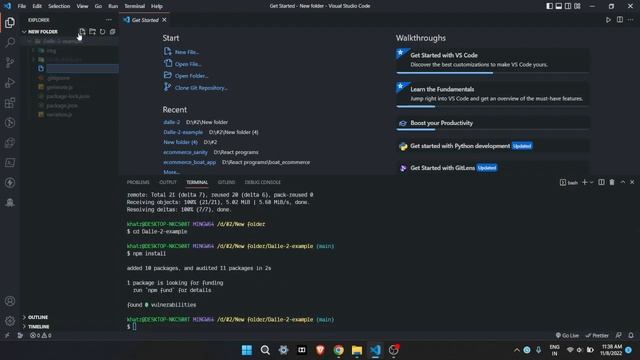The image size is (640, 360).
Task: Open Get Started with VS Code walkthrough
Action: tap(492, 60)
